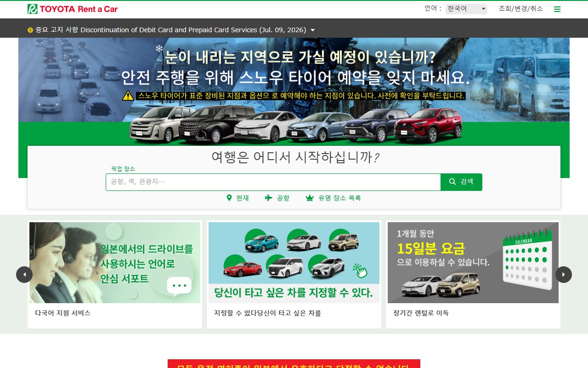Click the 장기간 렌탈로 이득 caption
Screen dimensions: 588x368
[421, 313]
